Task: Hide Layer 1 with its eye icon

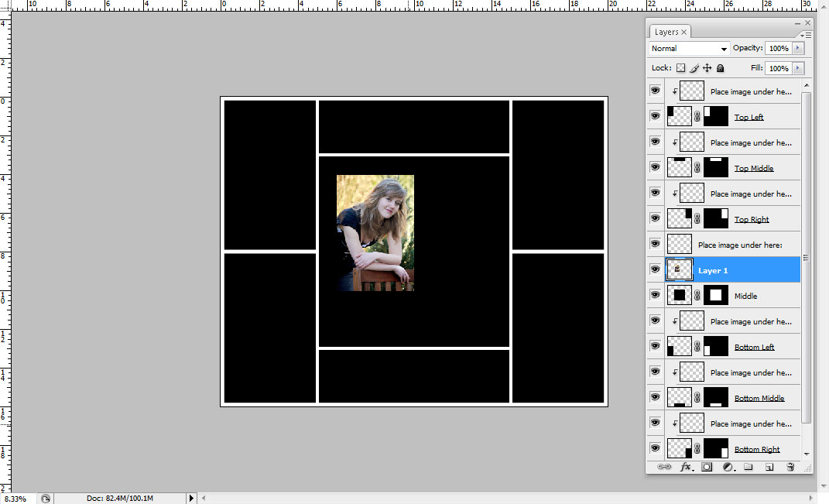Action: click(655, 269)
